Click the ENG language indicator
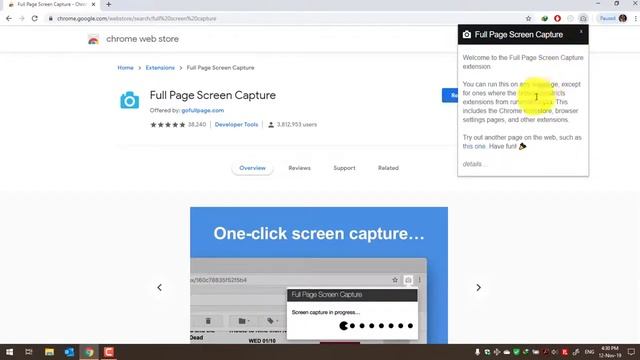 coord(589,352)
